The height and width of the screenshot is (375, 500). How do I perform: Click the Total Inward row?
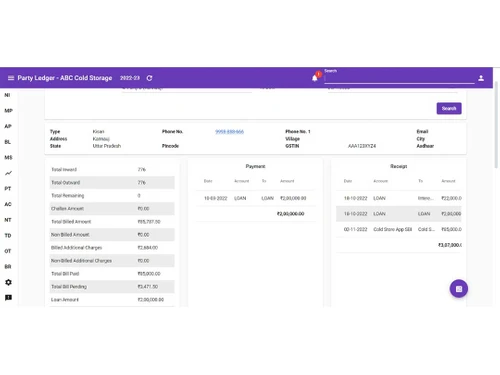112,170
